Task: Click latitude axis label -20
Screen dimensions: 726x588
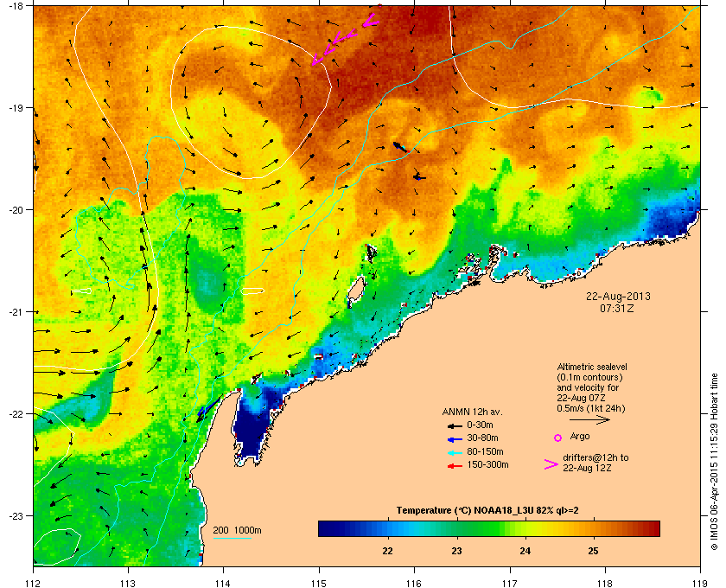Action: pyautogui.click(x=16, y=210)
